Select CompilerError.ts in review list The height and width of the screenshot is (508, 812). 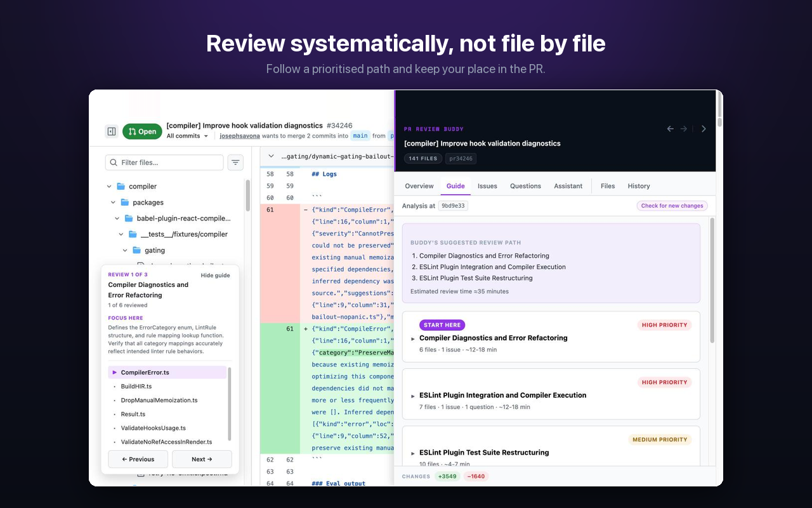[x=167, y=373]
